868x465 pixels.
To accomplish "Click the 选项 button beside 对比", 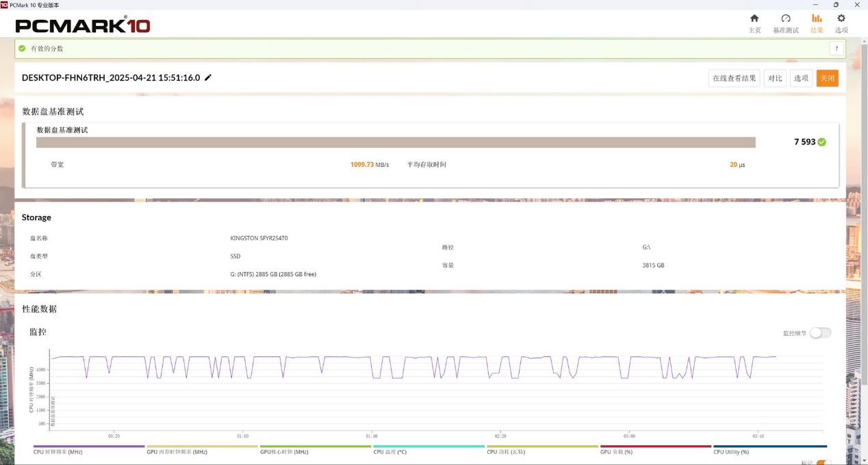I will (x=802, y=78).
